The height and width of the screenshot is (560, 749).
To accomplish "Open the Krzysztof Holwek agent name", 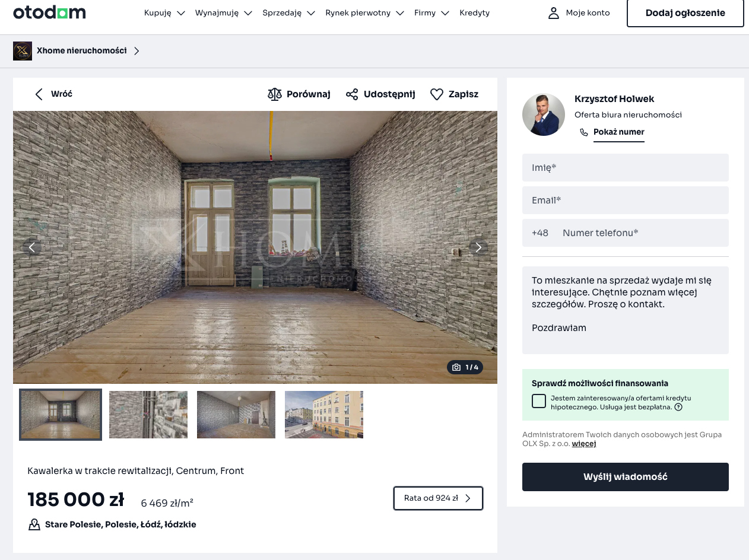I will [x=614, y=99].
